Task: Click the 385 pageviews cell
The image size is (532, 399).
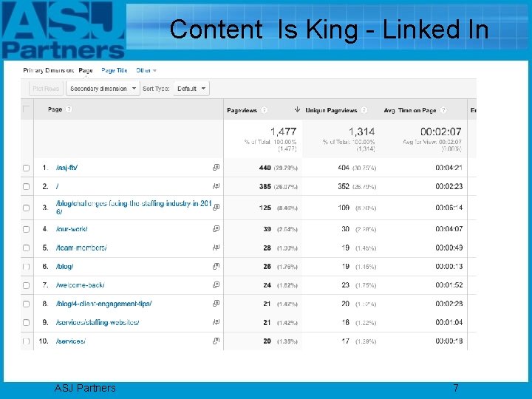Action: click(x=265, y=186)
